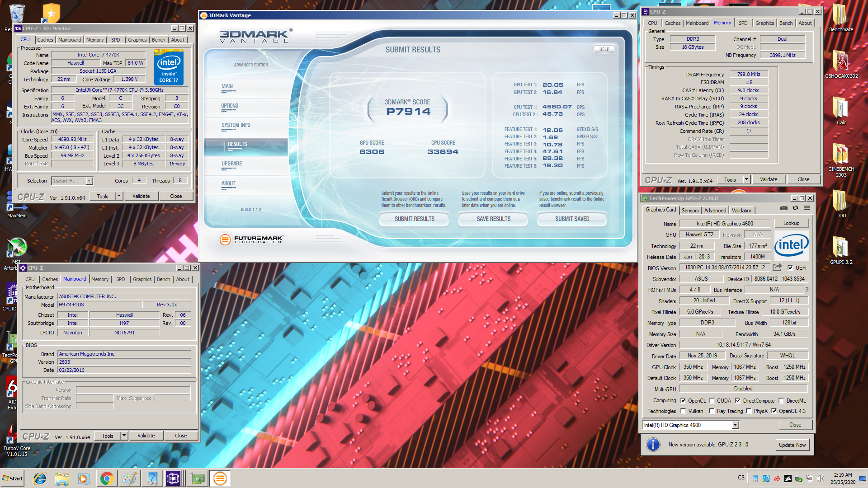This screenshot has width=868, height=488.
Task: Open the DDU desktop folder
Action: [x=841, y=203]
